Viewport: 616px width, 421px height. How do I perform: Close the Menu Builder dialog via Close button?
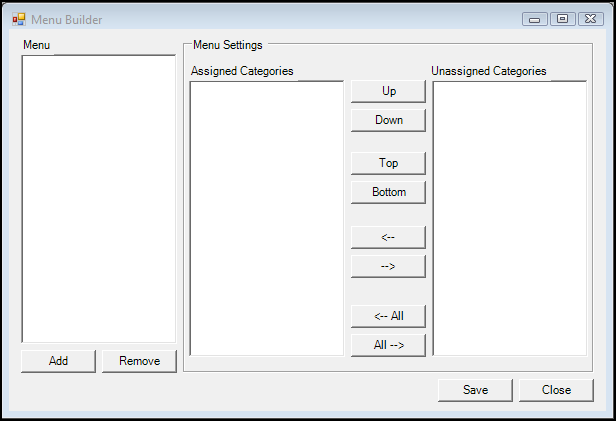tap(556, 390)
